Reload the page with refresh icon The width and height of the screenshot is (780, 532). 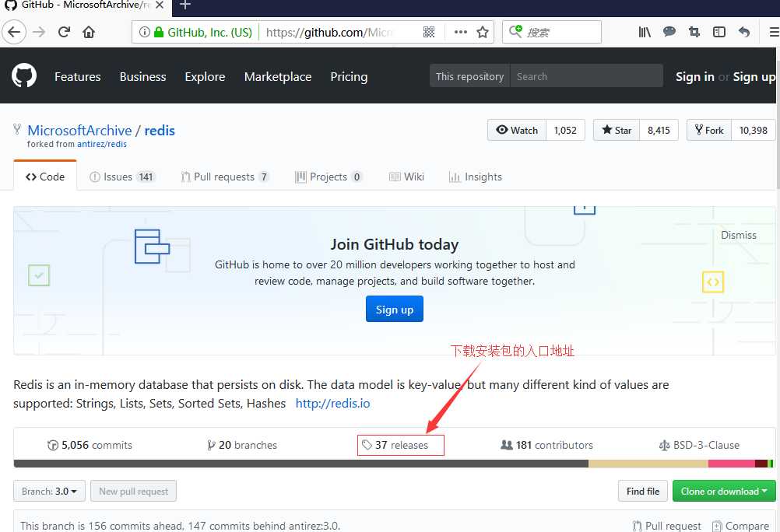[x=64, y=33]
